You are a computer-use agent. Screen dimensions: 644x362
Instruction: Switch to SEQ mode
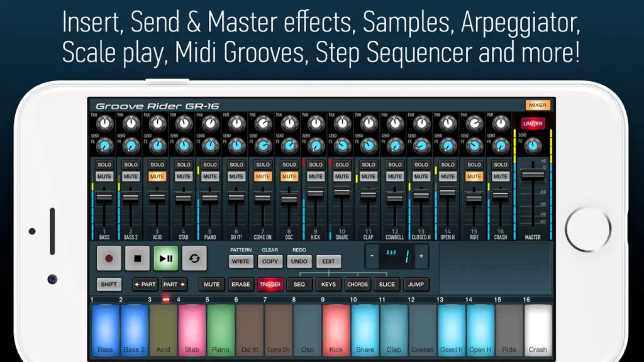(299, 284)
